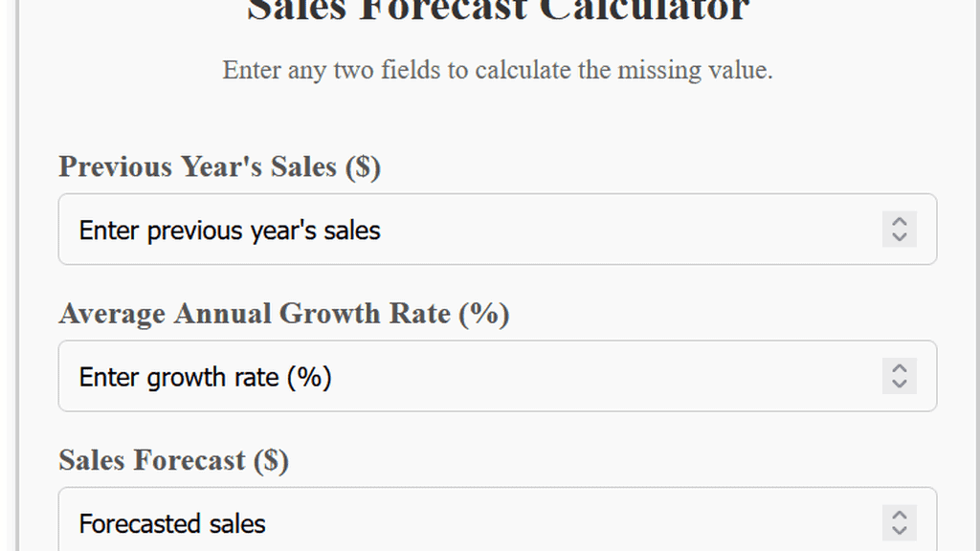Focus the 'Enter previous year's sales' input
Viewport: 980px width, 551px height.
(383, 230)
